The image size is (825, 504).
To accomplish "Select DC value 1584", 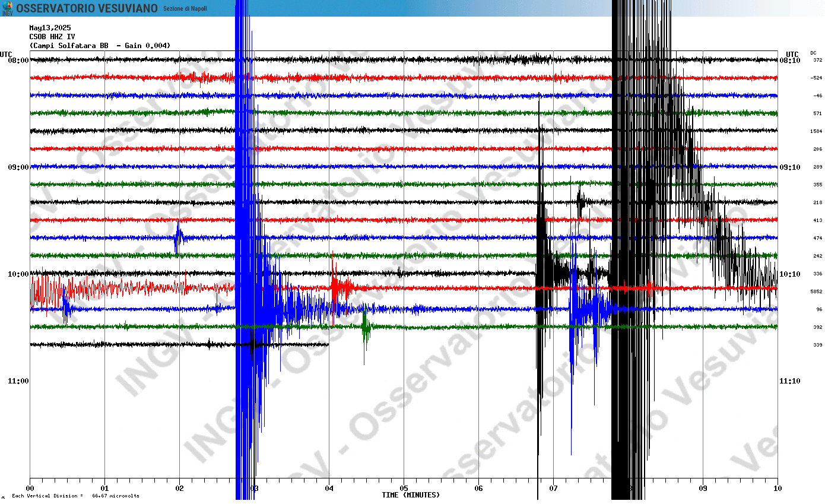I will coord(817,131).
